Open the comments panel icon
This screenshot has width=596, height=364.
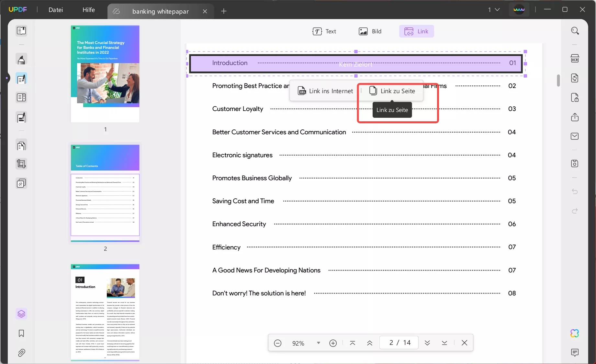pos(575,352)
